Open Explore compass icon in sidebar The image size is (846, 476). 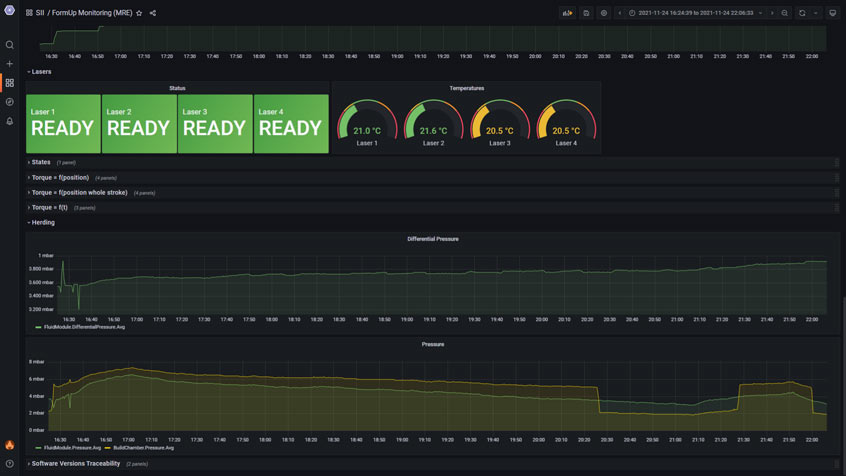point(10,102)
